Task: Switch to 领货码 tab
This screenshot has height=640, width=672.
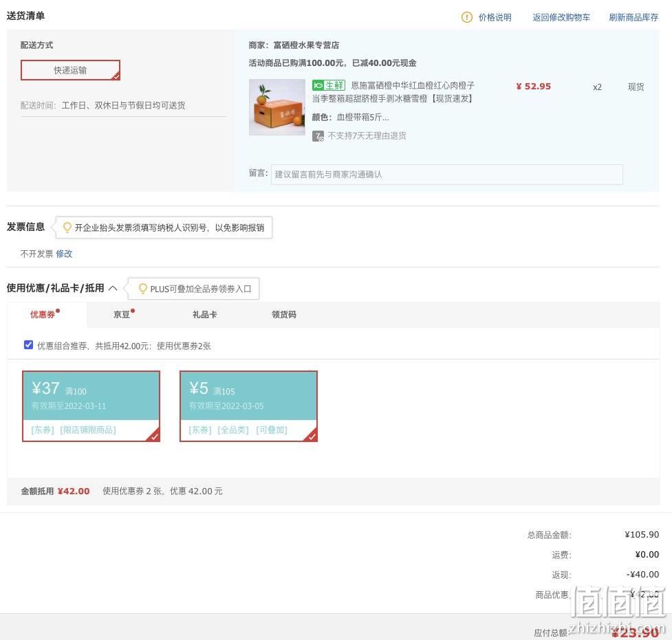Action: (283, 314)
